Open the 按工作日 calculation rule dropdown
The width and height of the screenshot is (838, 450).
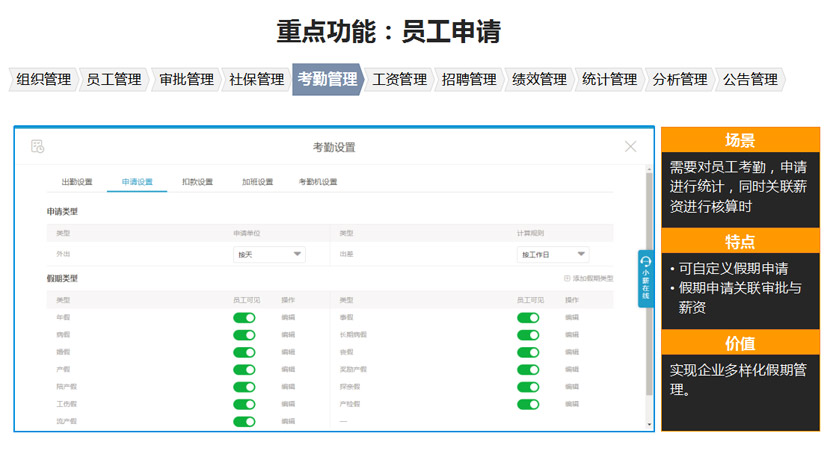(553, 255)
